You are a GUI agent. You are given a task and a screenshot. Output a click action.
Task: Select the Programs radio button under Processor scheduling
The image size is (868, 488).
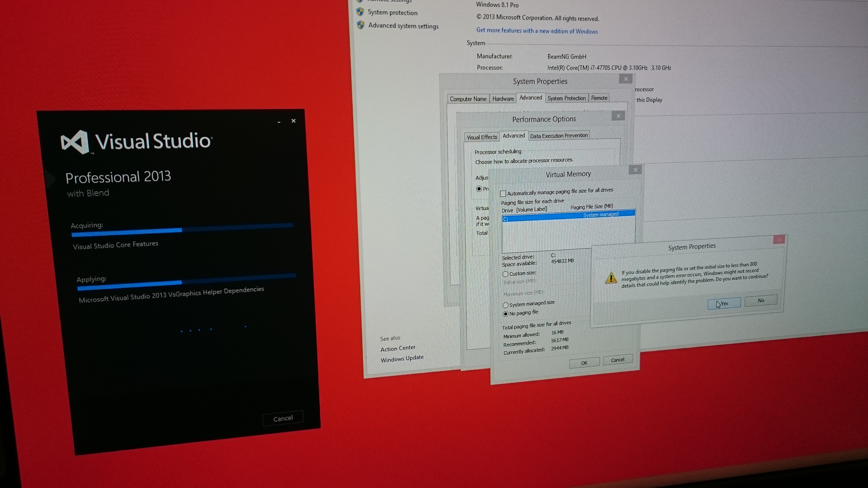tap(479, 189)
